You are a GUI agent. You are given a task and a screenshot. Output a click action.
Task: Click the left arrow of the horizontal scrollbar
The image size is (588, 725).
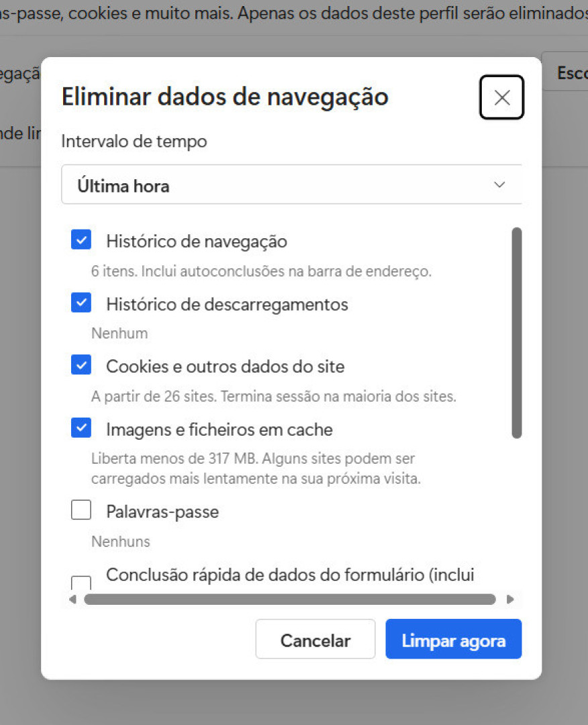click(x=72, y=599)
